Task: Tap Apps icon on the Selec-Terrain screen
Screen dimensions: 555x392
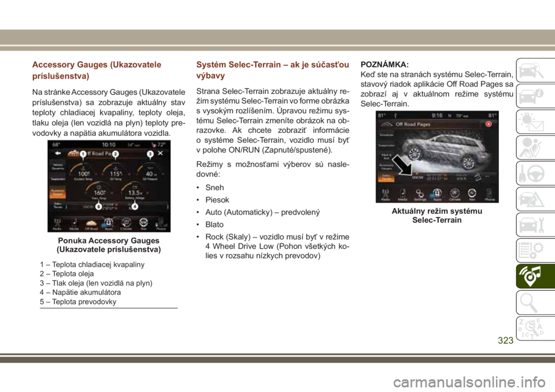Action: tap(437, 195)
